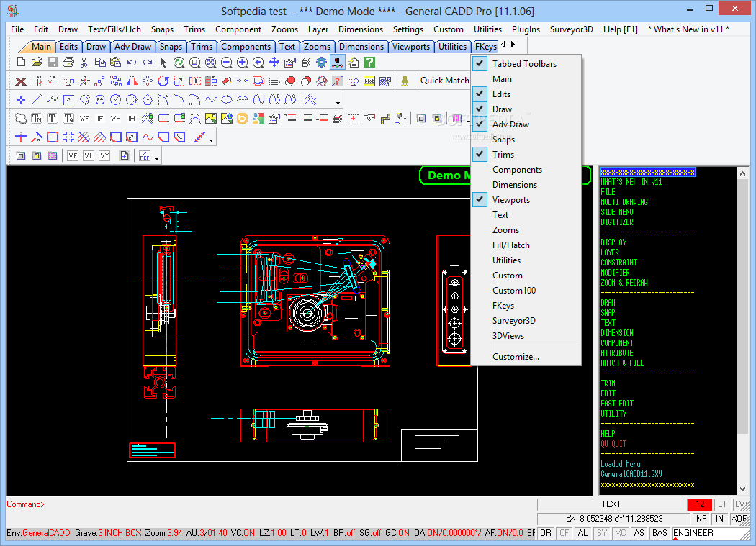Viewport: 756px width, 546px height.
Task: Click toolbar tabs scroll-left arrow
Action: [503, 45]
